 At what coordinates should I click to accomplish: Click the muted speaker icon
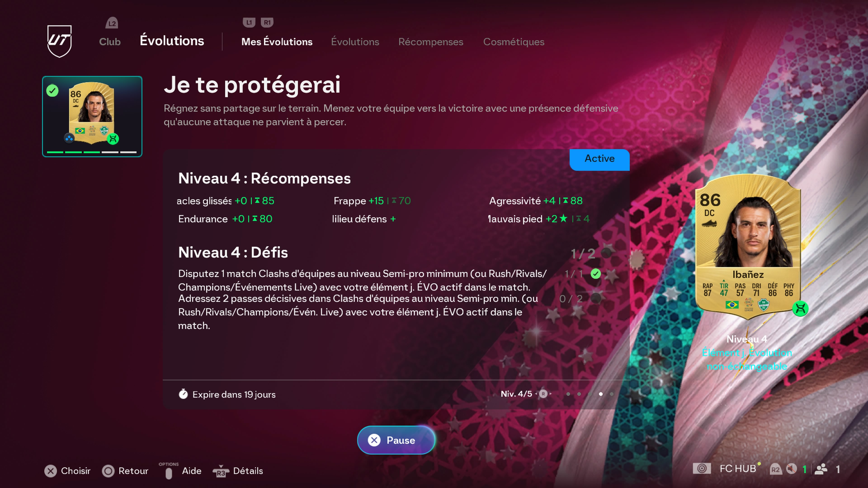coord(792,469)
